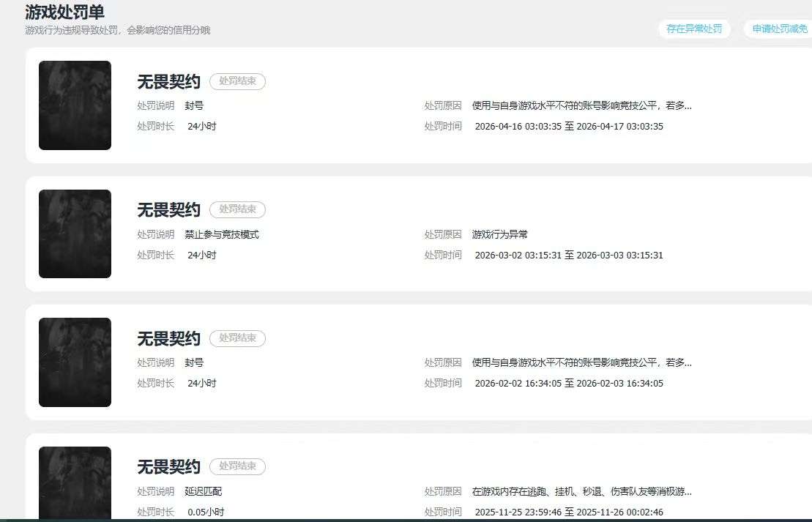Click 封号 description on 2026-02-02 penalty
Viewport: 812px width, 522px height.
coord(194,362)
